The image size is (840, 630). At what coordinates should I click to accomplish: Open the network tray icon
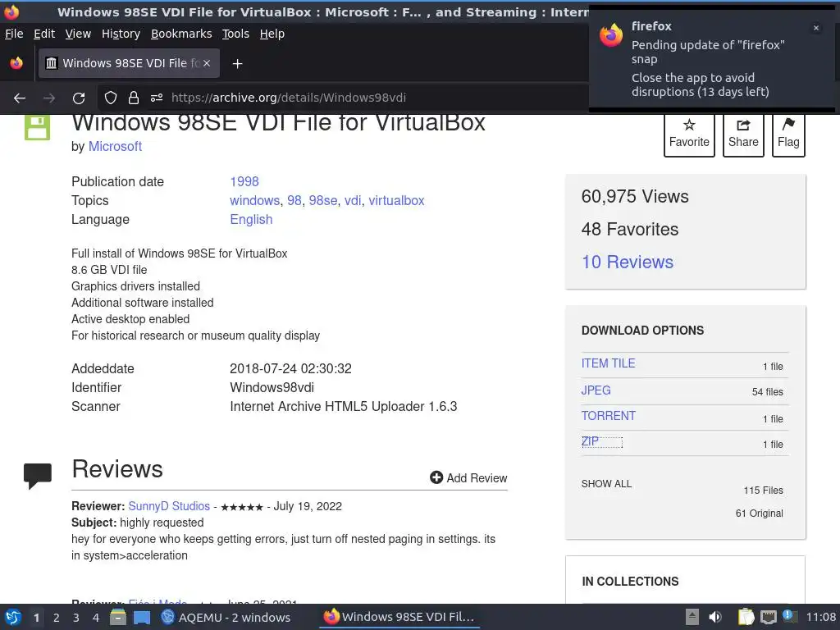(768, 617)
